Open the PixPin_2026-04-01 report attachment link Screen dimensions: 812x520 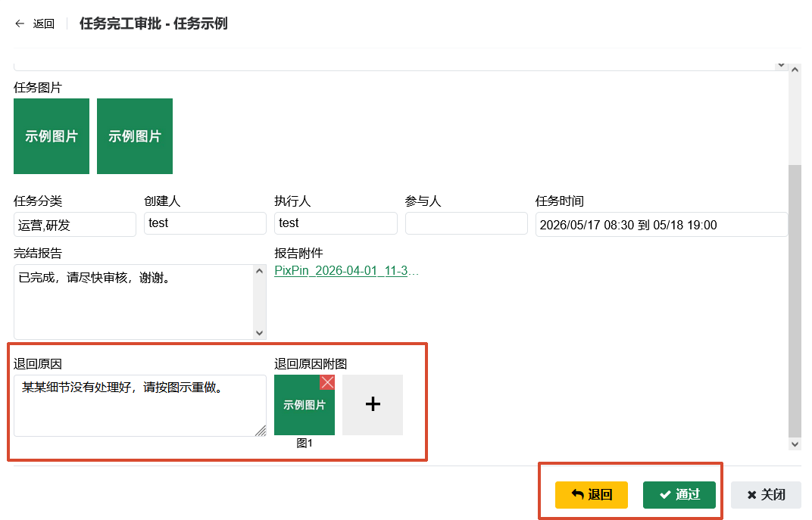346,271
